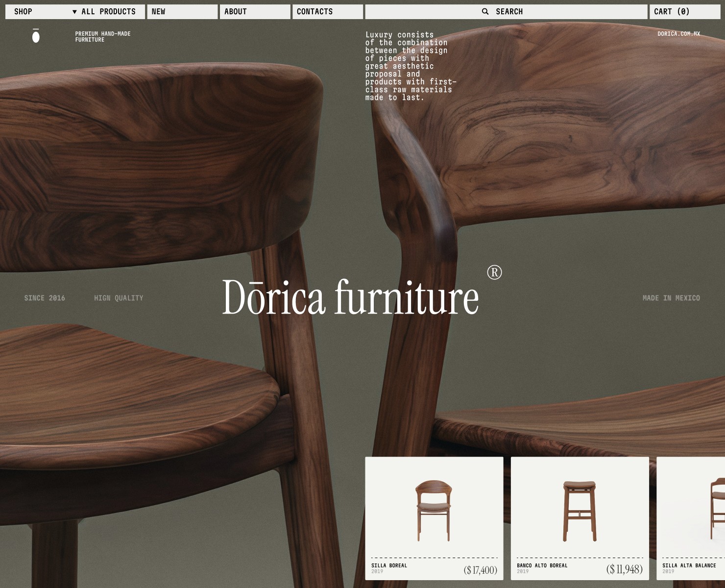The image size is (725, 588).
Task: Select the NEW menu item
Action: [158, 11]
